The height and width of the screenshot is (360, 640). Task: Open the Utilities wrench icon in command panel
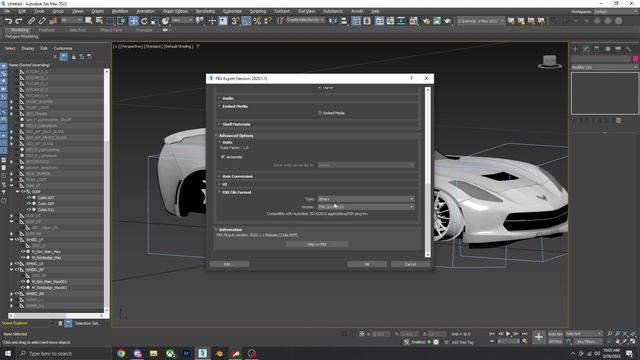click(x=629, y=49)
